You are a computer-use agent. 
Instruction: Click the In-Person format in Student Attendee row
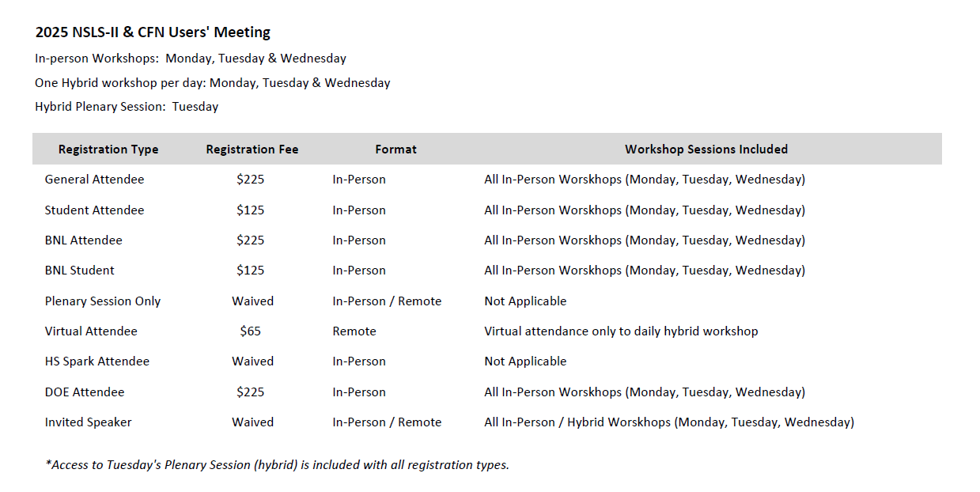(x=359, y=210)
